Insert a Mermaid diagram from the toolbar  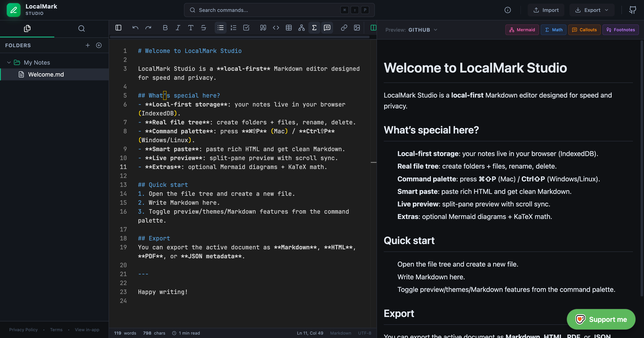(302, 28)
